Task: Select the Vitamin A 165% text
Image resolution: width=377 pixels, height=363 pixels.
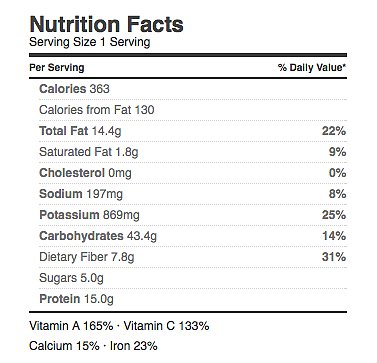Action: point(71,326)
